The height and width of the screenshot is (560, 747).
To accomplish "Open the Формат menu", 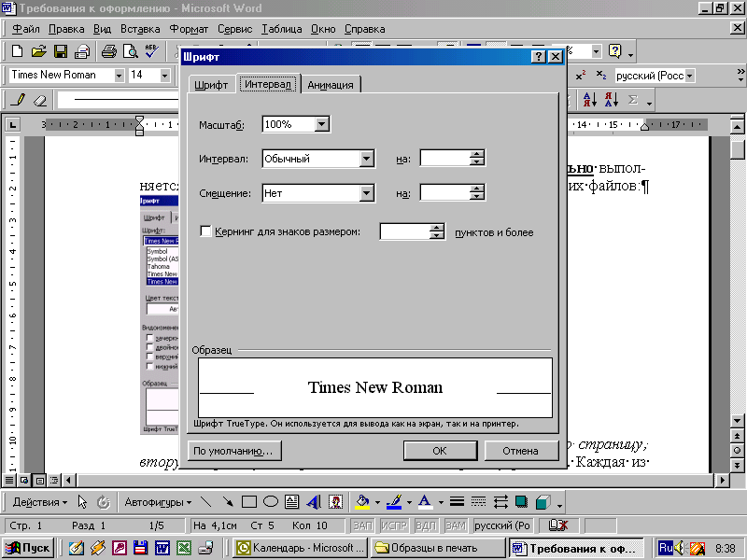I will click(189, 29).
